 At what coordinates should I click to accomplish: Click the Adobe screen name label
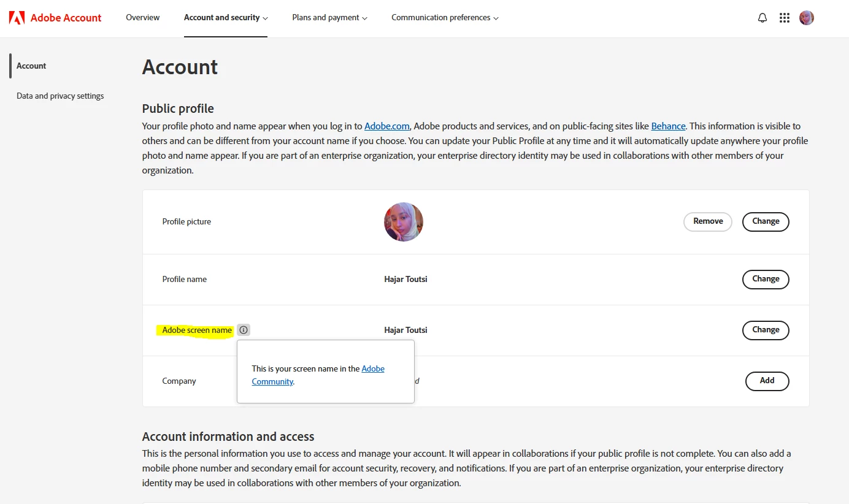point(197,330)
